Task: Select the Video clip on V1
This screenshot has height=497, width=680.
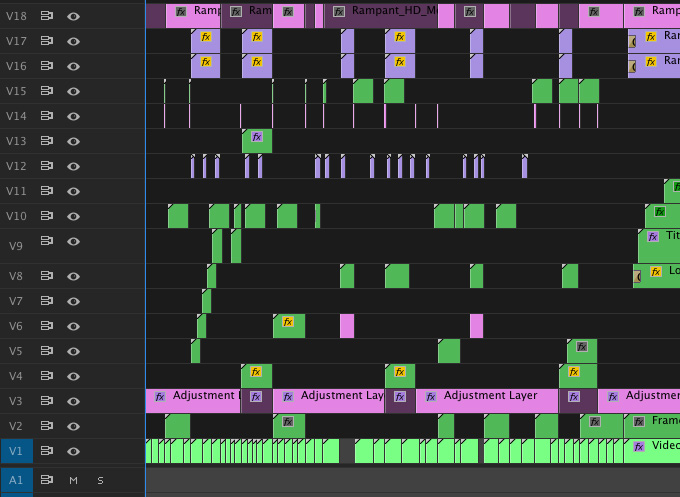Action: click(x=652, y=451)
